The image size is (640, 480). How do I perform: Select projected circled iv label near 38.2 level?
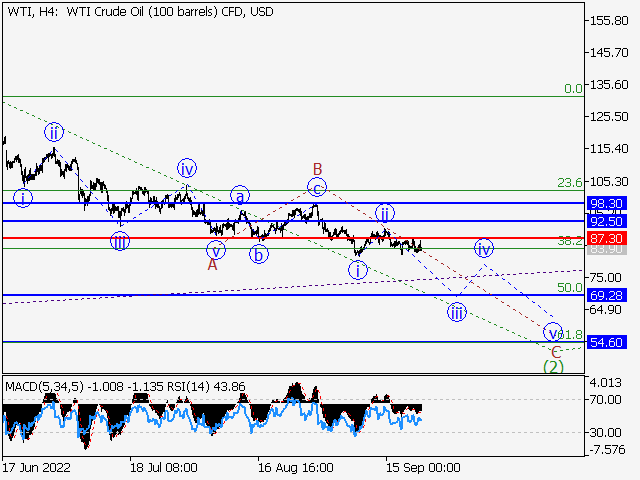[x=484, y=249]
